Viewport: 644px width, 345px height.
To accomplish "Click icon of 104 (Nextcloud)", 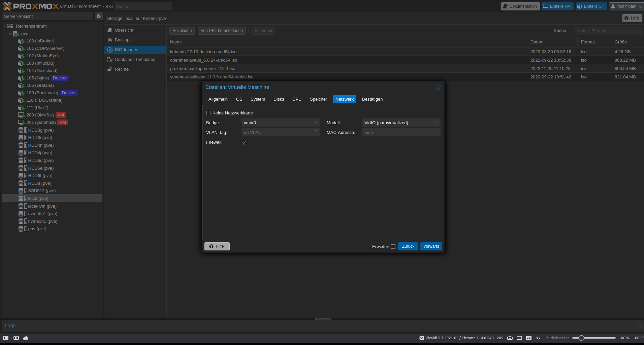I will pos(22,71).
